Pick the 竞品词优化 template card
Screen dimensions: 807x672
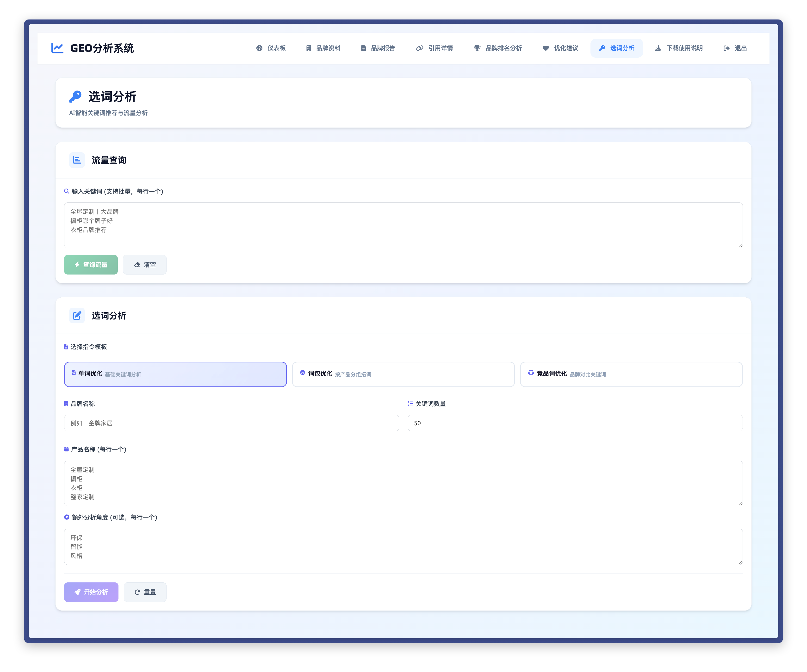631,374
